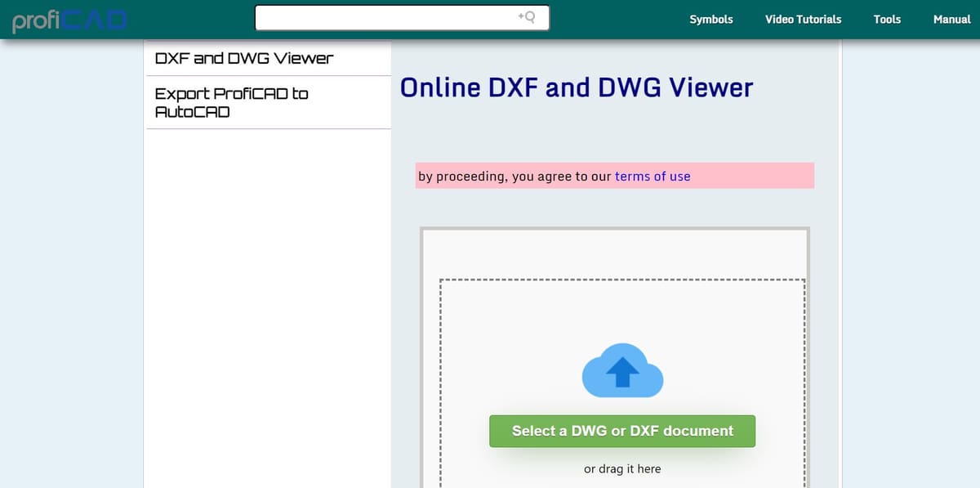This screenshot has height=488, width=980.
Task: Click the search magnifier icon
Action: point(526,17)
